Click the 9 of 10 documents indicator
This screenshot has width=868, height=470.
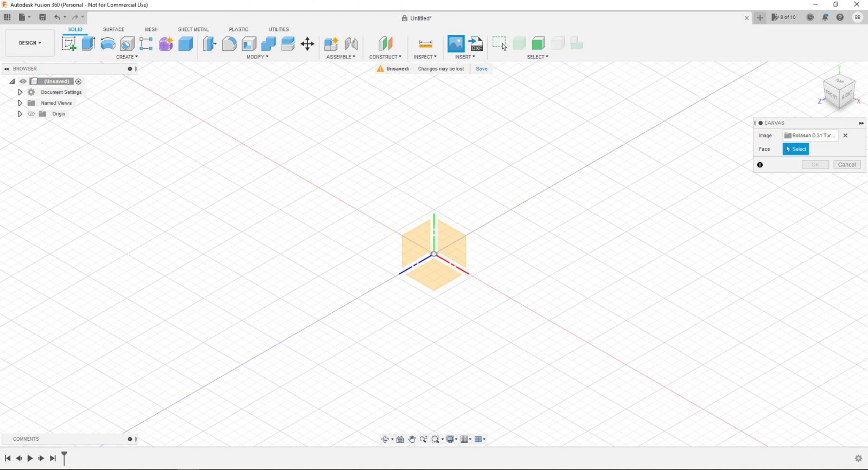(784, 17)
